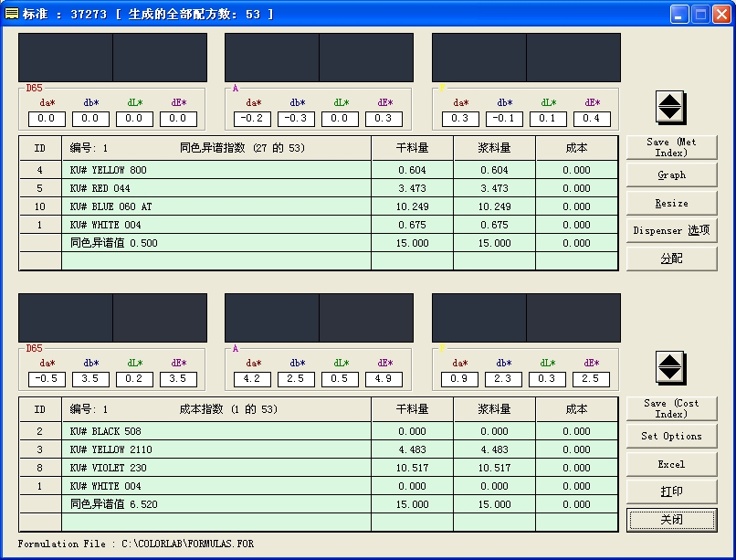
Task: Open the Graph view
Action: (x=671, y=175)
